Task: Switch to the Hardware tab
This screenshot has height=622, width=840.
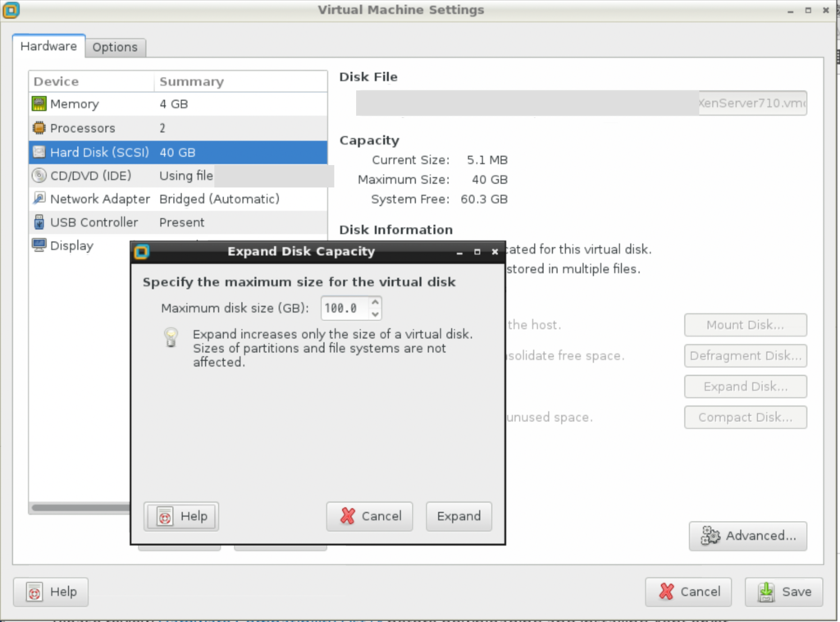Action: (x=48, y=47)
